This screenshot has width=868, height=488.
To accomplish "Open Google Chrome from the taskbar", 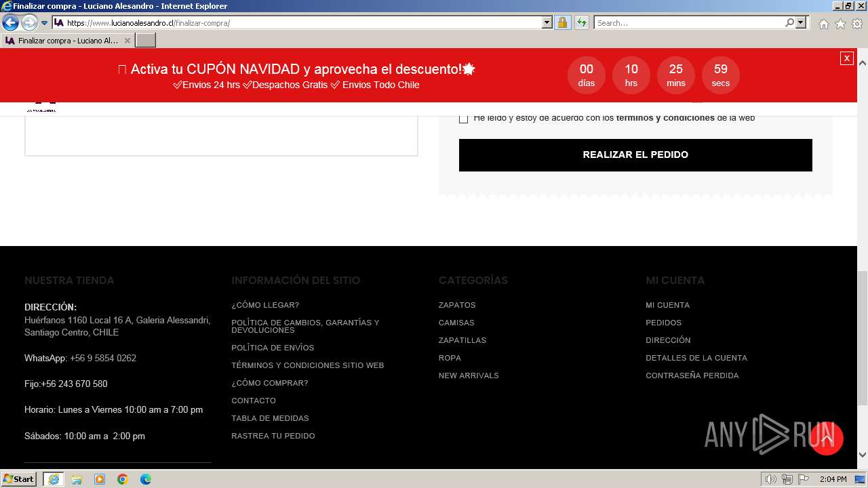I will (x=123, y=479).
